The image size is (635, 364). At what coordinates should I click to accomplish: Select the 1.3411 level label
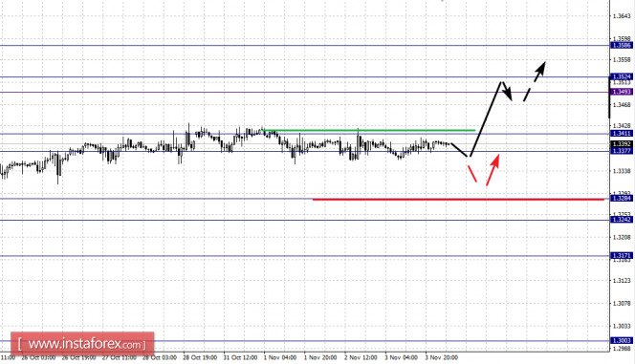622,134
